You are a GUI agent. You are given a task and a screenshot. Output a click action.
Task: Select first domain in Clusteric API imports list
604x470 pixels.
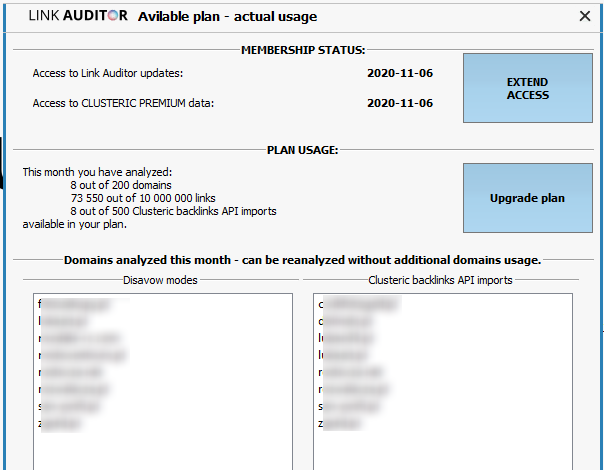tap(357, 304)
